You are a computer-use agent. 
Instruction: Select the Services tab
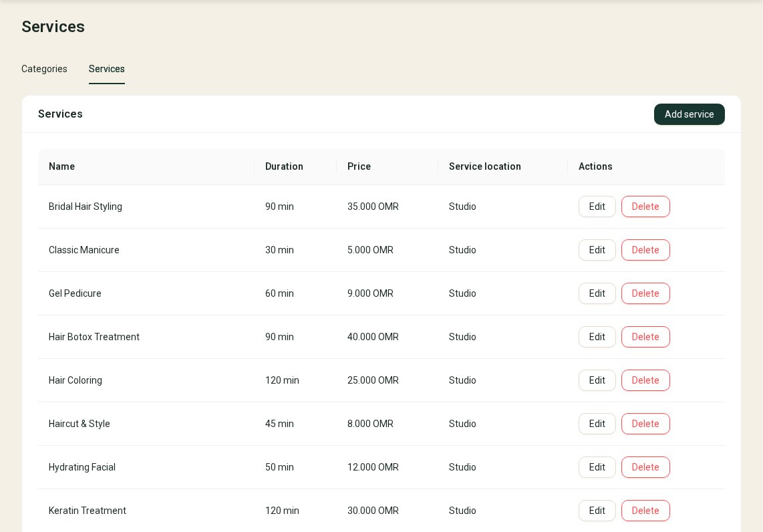(x=107, y=69)
